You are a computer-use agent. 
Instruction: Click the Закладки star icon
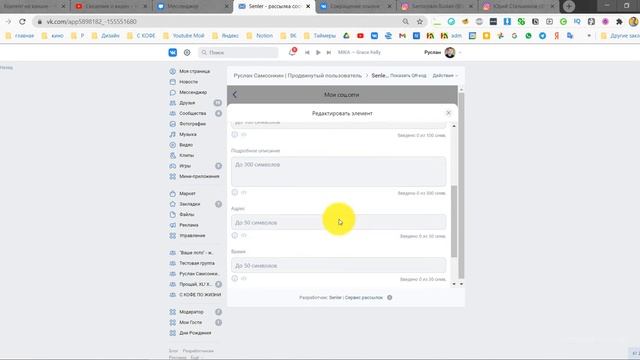click(172, 204)
